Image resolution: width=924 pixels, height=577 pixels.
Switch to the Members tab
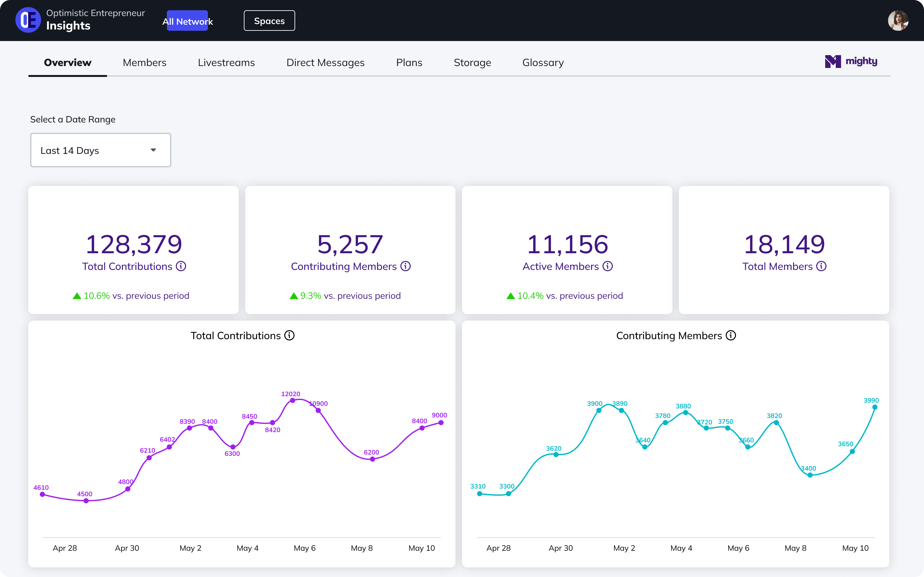click(144, 62)
